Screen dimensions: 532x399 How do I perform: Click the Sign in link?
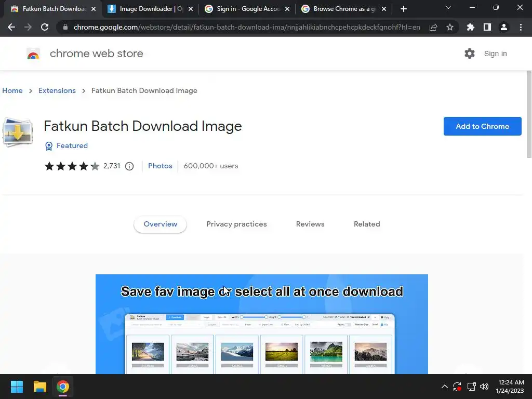(495, 54)
